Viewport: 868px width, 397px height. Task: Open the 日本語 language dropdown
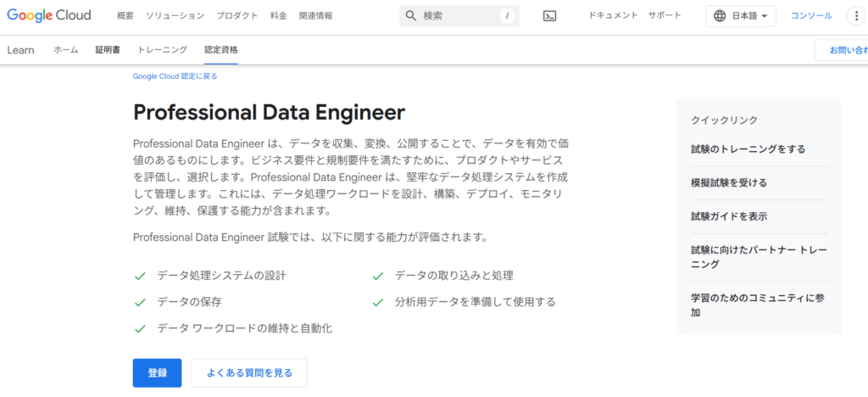click(x=741, y=16)
